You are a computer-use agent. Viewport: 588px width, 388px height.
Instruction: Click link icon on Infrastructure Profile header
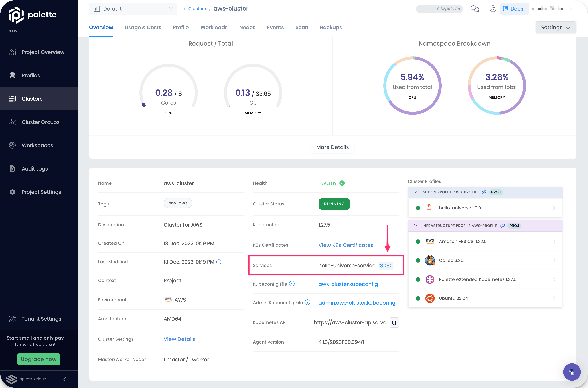502,226
